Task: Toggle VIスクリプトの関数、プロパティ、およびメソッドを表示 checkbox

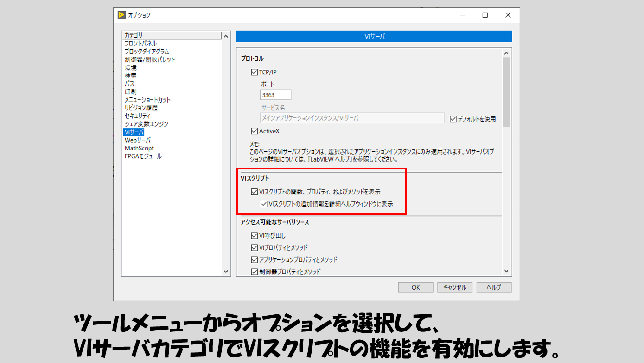Action: pyautogui.click(x=254, y=192)
